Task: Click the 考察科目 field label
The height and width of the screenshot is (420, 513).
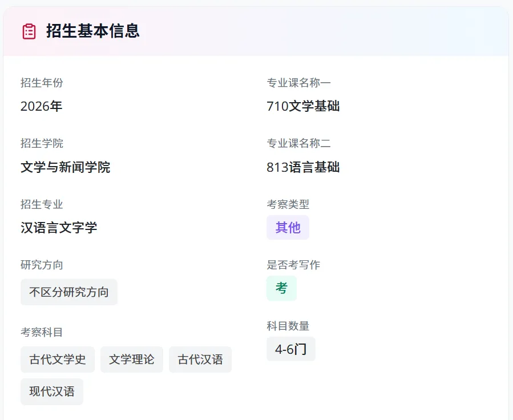Action: pyautogui.click(x=42, y=332)
